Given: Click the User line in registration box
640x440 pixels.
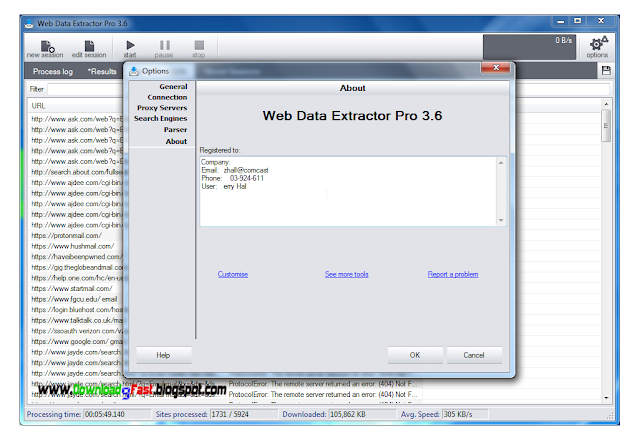Looking at the screenshot, I should (x=224, y=187).
